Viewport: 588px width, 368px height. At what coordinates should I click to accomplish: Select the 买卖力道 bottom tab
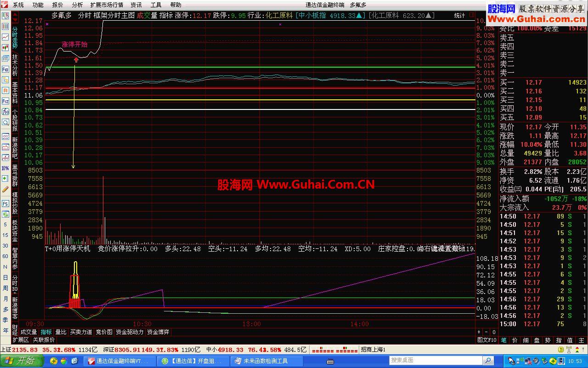coord(81,332)
